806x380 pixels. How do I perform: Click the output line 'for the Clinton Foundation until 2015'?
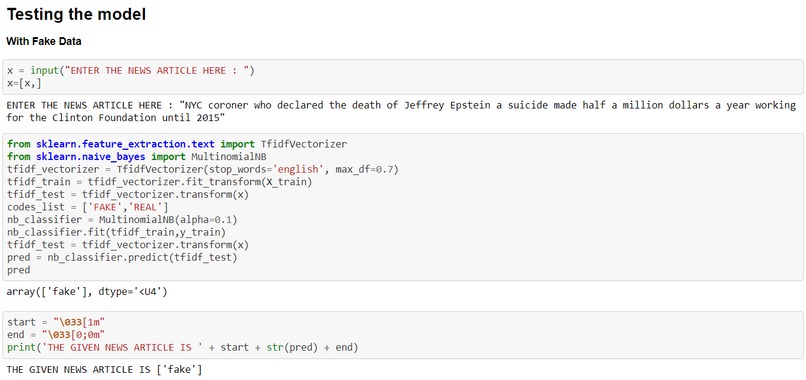(116, 118)
